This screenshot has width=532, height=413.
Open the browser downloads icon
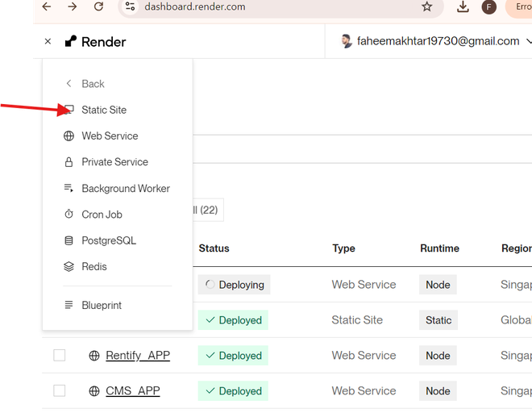point(463,7)
